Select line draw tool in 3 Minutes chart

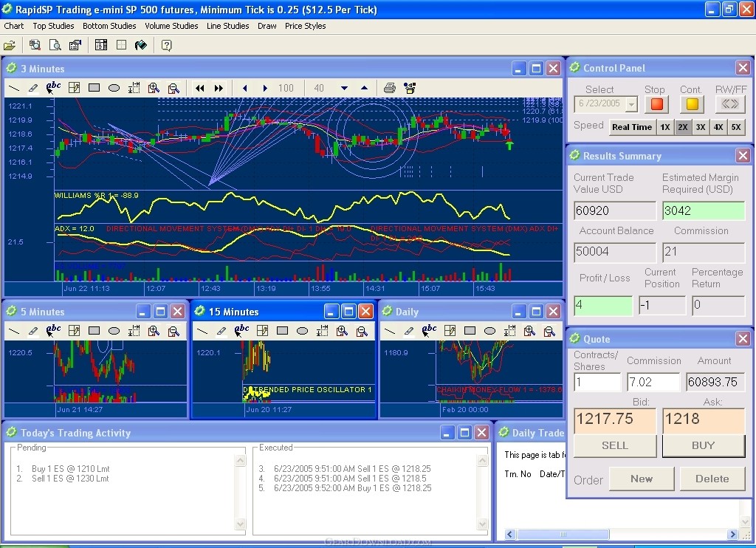click(x=15, y=88)
